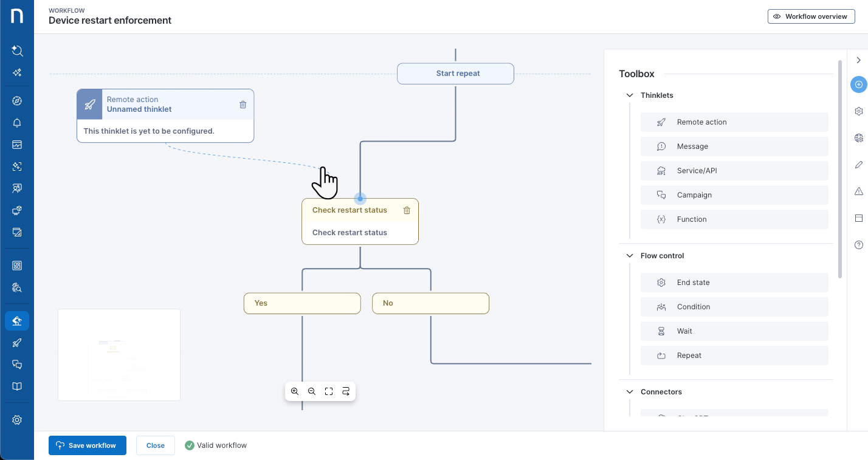Image resolution: width=868 pixels, height=460 pixels.
Task: Zoom in on the workflow canvas
Action: (x=295, y=391)
